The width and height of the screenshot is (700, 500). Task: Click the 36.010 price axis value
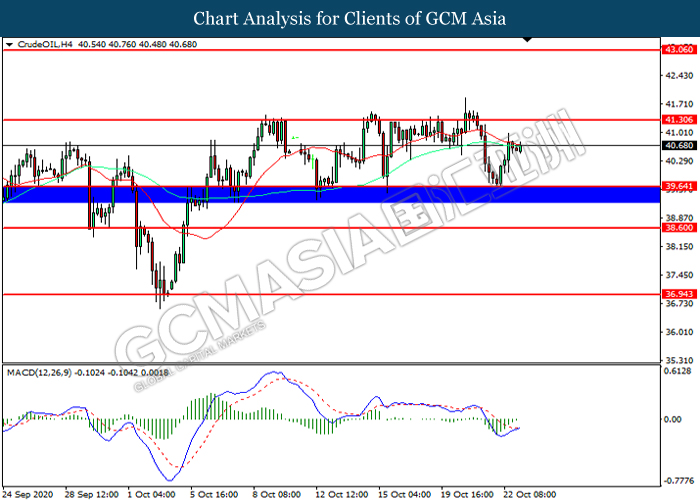[x=679, y=332]
